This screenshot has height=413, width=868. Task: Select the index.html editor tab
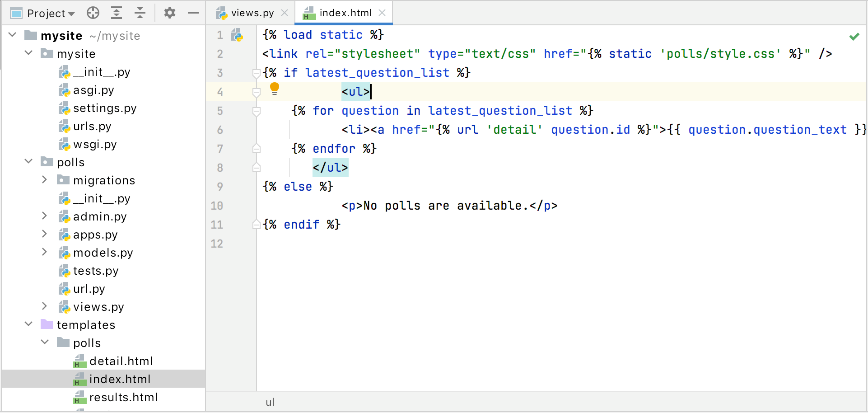[343, 13]
